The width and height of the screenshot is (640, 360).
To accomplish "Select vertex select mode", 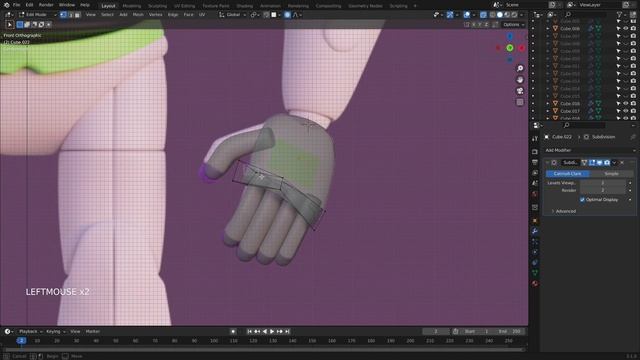I will click(63, 15).
